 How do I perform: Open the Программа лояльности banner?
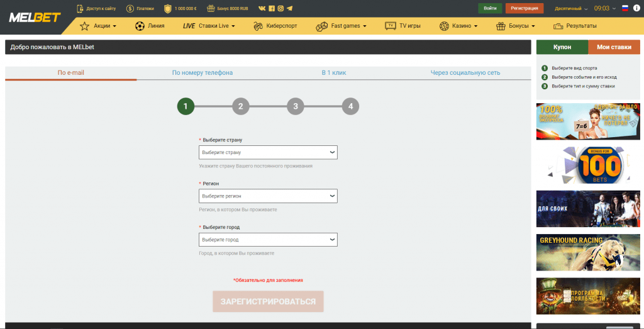coord(588,296)
